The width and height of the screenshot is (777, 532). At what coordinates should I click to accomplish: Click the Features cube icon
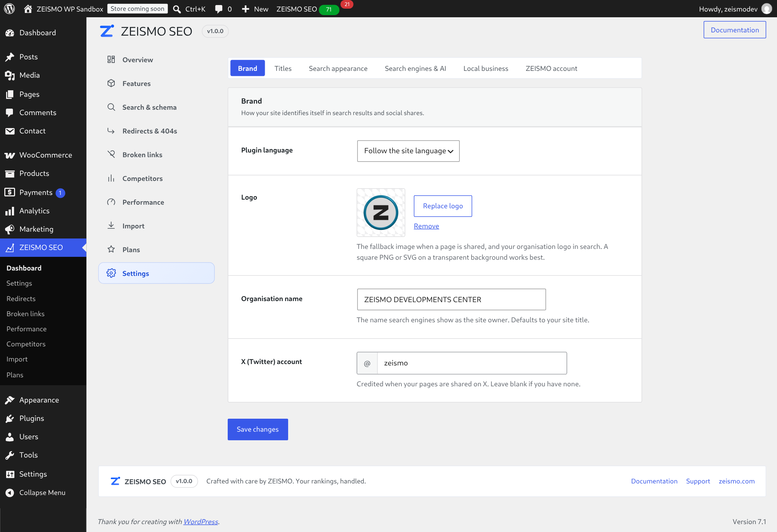111,83
